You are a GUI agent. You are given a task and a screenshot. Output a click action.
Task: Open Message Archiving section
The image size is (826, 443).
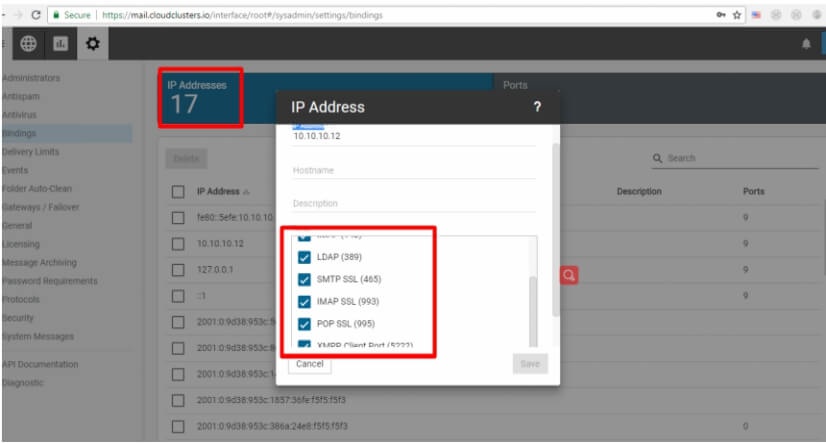click(x=40, y=262)
